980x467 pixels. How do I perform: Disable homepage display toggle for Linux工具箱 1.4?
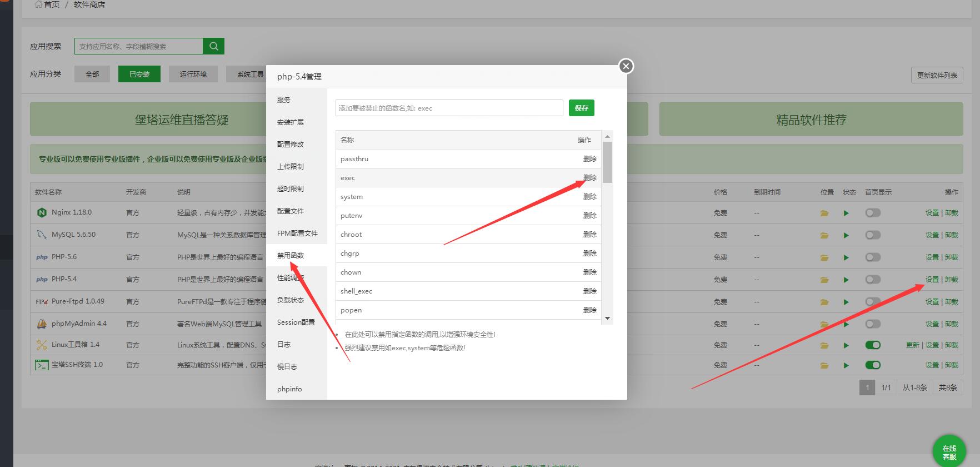pyautogui.click(x=873, y=345)
